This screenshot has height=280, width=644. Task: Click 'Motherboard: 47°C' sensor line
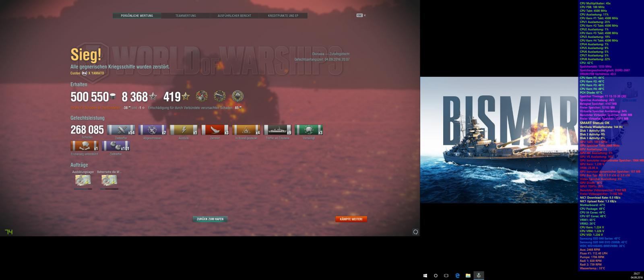(592, 205)
